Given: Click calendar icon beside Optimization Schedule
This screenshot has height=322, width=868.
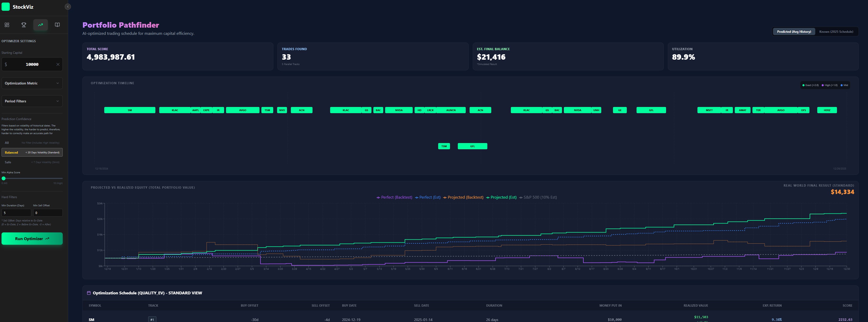Looking at the screenshot, I should 89,293.
